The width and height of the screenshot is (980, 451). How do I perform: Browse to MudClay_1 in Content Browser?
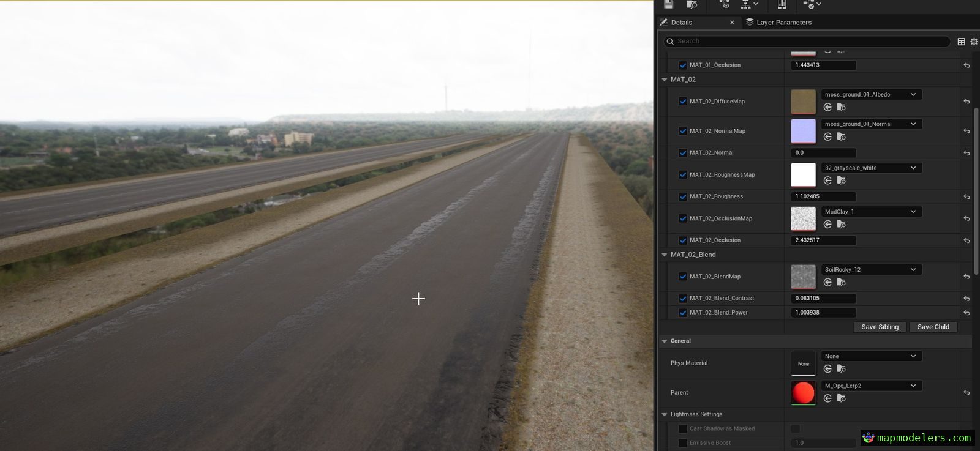click(x=842, y=225)
